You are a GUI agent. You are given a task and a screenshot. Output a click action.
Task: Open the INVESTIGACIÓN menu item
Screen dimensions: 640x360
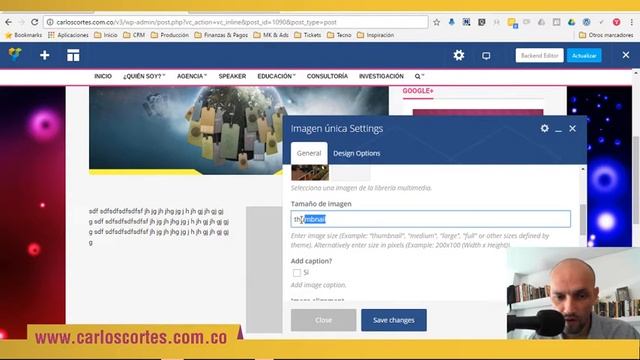click(x=381, y=76)
